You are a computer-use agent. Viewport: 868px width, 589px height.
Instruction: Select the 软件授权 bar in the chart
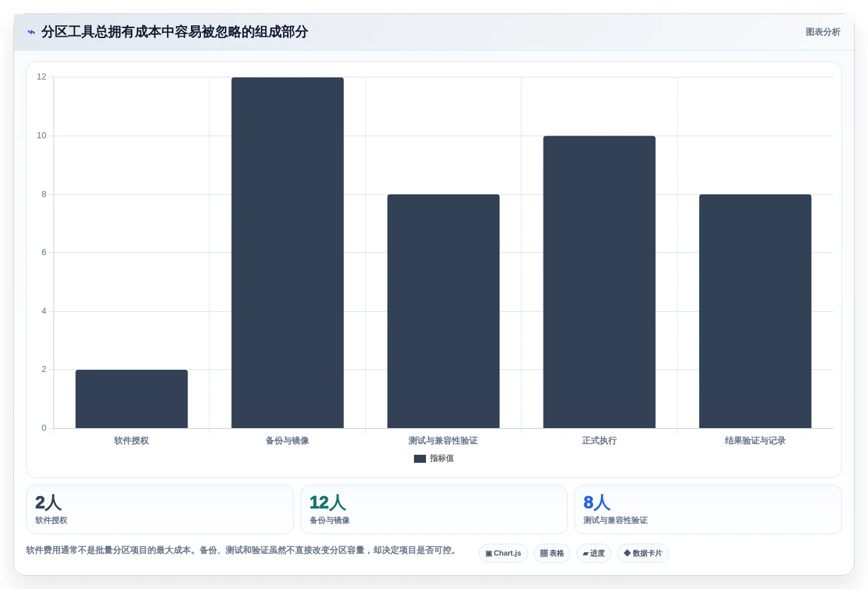tap(132, 399)
